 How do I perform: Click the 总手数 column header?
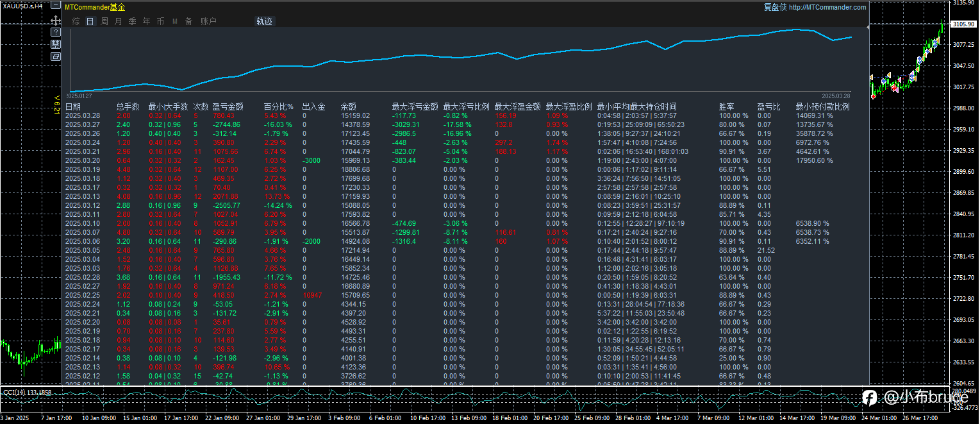[x=128, y=106]
